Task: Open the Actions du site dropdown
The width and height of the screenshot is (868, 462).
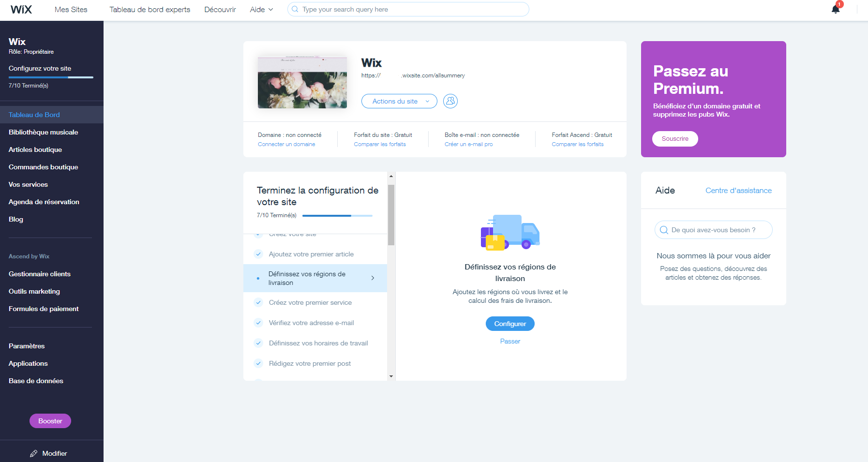Action: point(399,101)
